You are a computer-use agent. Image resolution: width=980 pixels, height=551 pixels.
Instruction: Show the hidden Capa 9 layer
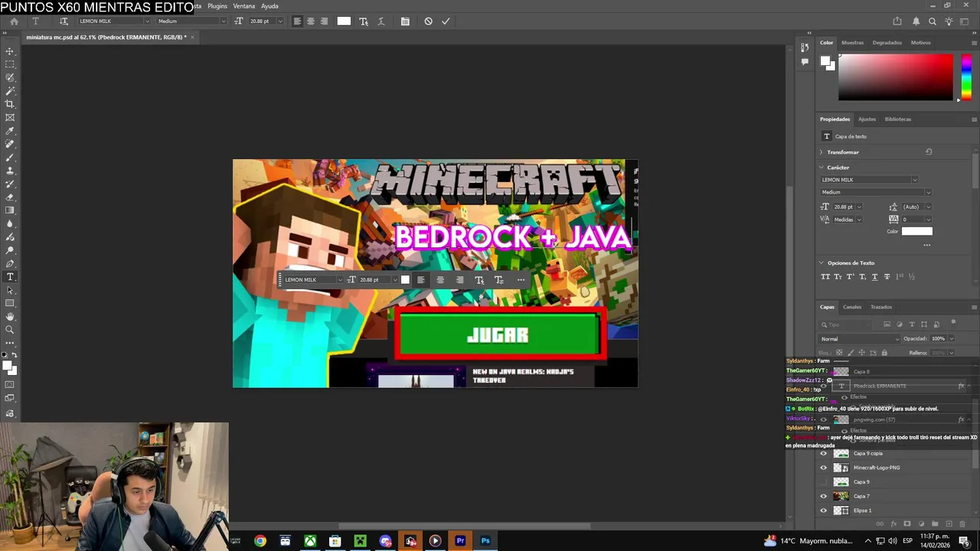[x=824, y=482]
